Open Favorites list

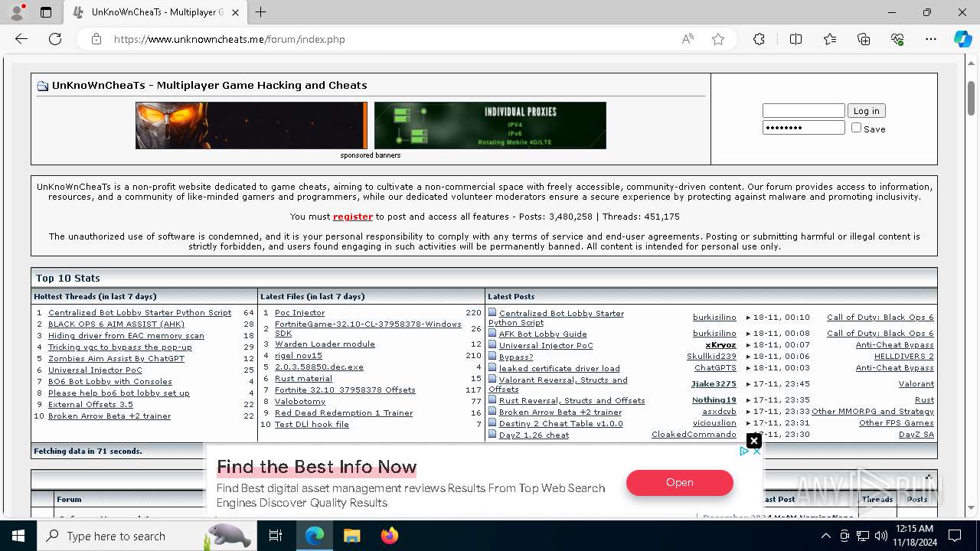click(x=830, y=39)
